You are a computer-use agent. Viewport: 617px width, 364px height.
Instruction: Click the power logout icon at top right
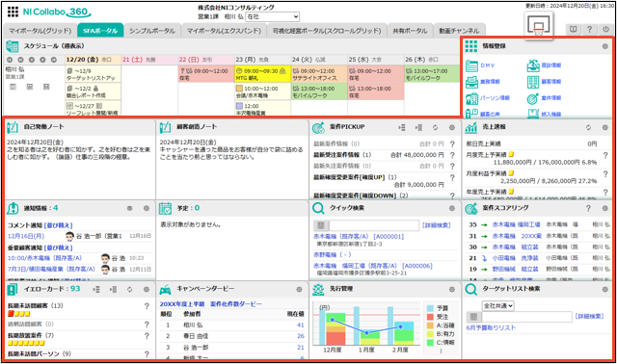605,29
